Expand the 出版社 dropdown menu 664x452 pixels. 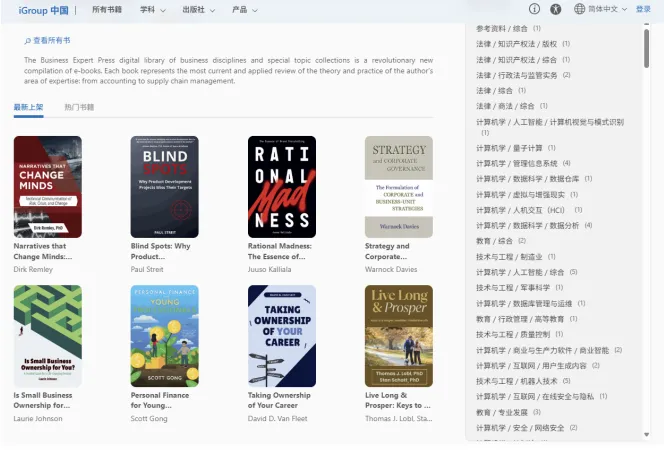pyautogui.click(x=198, y=10)
